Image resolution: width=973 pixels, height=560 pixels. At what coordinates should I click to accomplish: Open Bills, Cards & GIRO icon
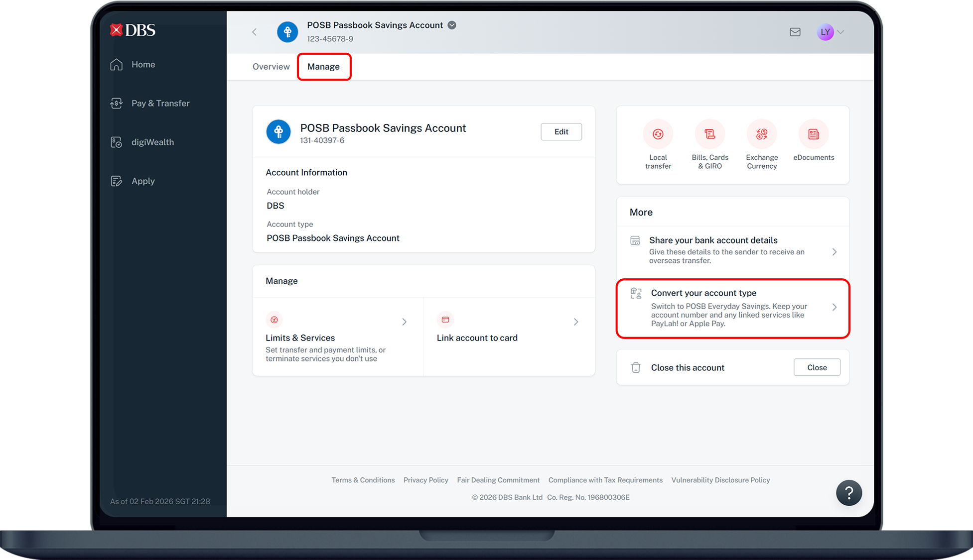click(709, 134)
